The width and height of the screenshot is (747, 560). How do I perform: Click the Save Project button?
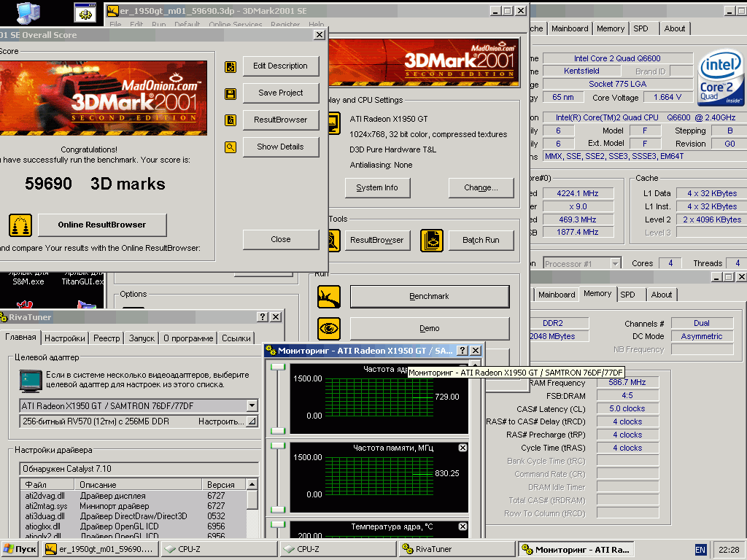point(281,93)
